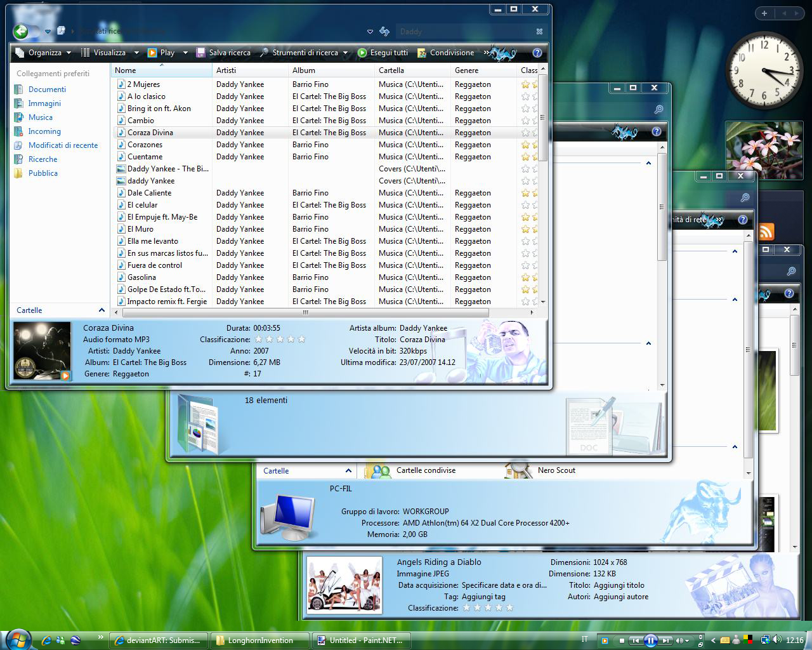
Task: Open the recent pages dropdown beside Back
Action: point(48,31)
